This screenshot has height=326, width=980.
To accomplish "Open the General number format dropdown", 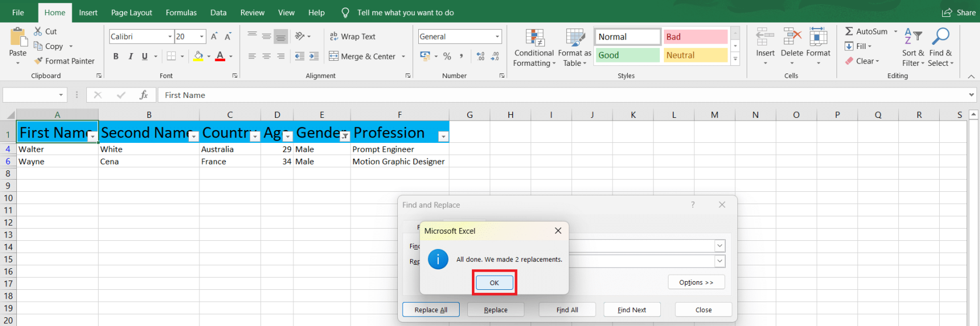I will tap(497, 37).
